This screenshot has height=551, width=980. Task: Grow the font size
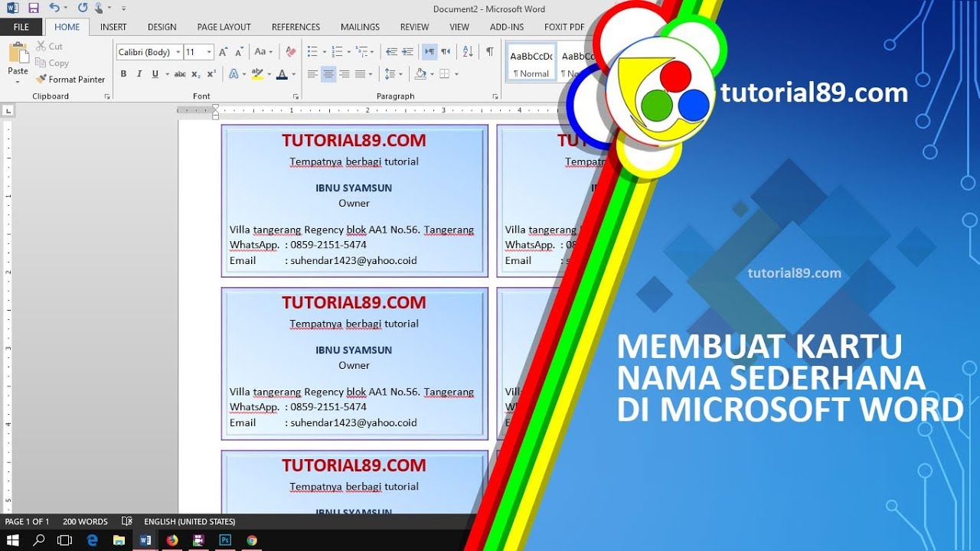coord(223,52)
